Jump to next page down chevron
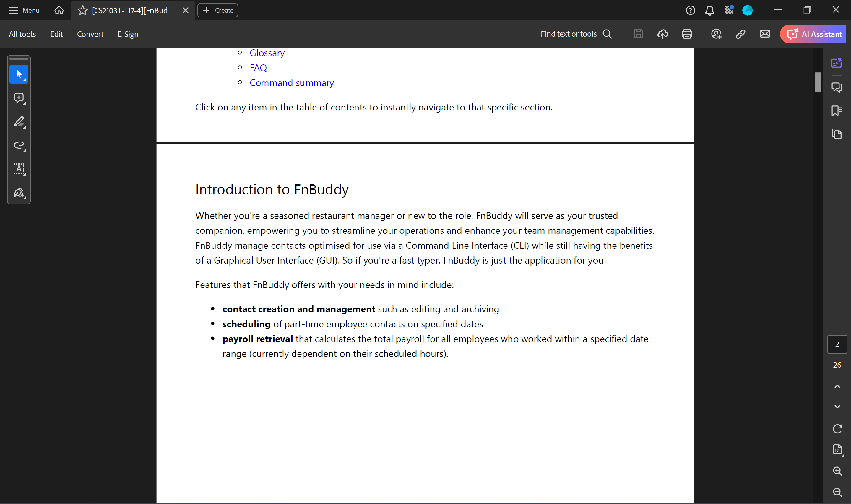851x504 pixels. 837,406
